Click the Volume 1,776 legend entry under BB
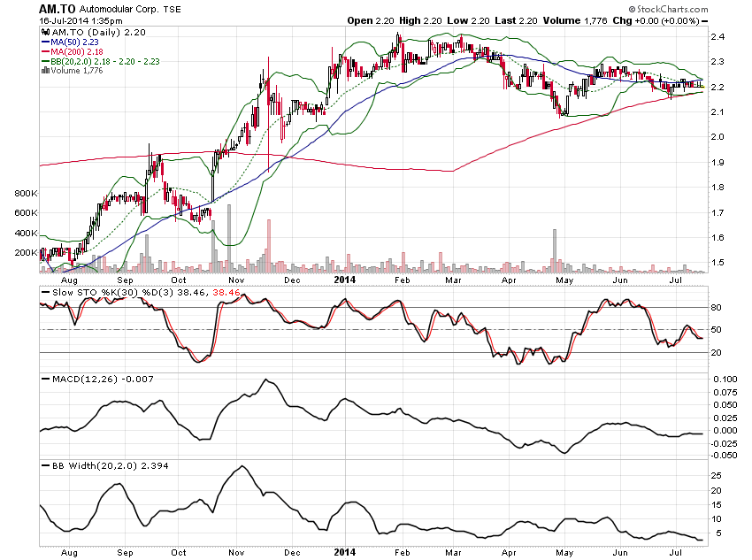 77,71
